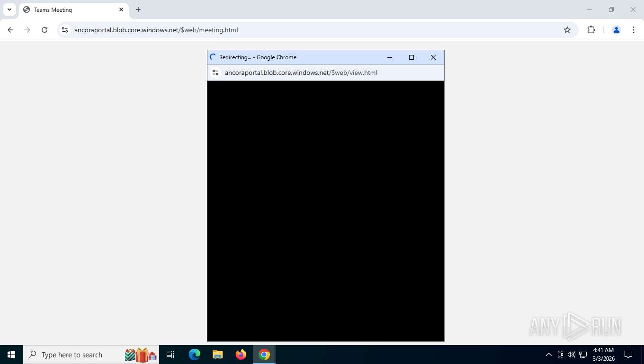This screenshot has height=364, width=644.
Task: Close the main Chrome window
Action: point(633,9)
